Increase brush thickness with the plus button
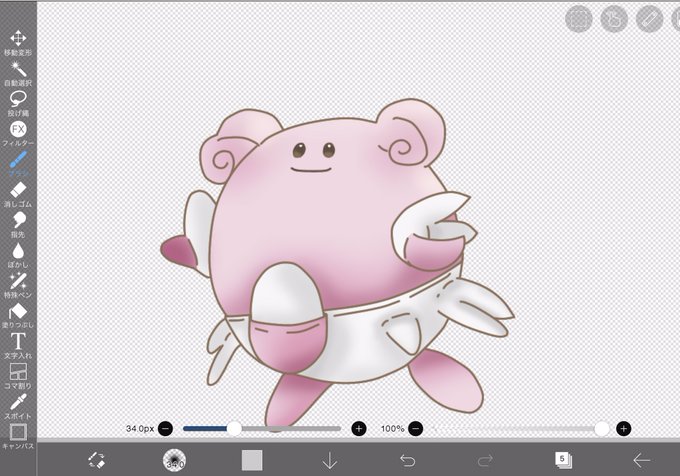 click(x=359, y=429)
